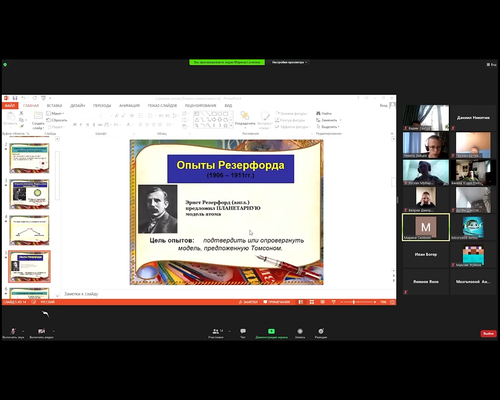Screen dimensions: 500x400
Task: Click green screen sharing notification bar
Action: point(227,62)
